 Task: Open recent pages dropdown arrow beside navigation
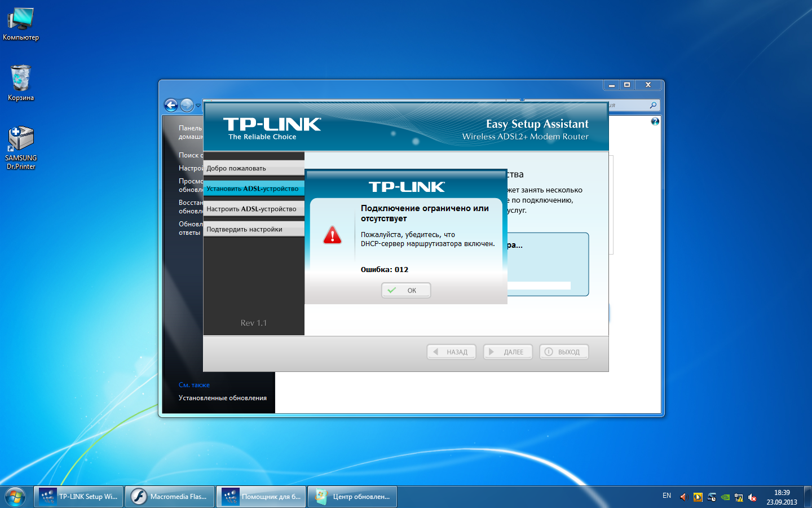pos(198,106)
